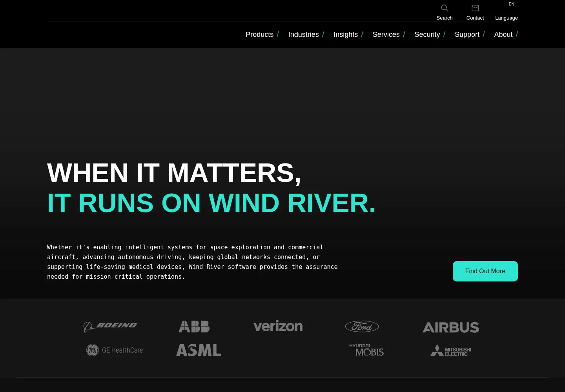Open Contact via envelope icon

[475, 8]
